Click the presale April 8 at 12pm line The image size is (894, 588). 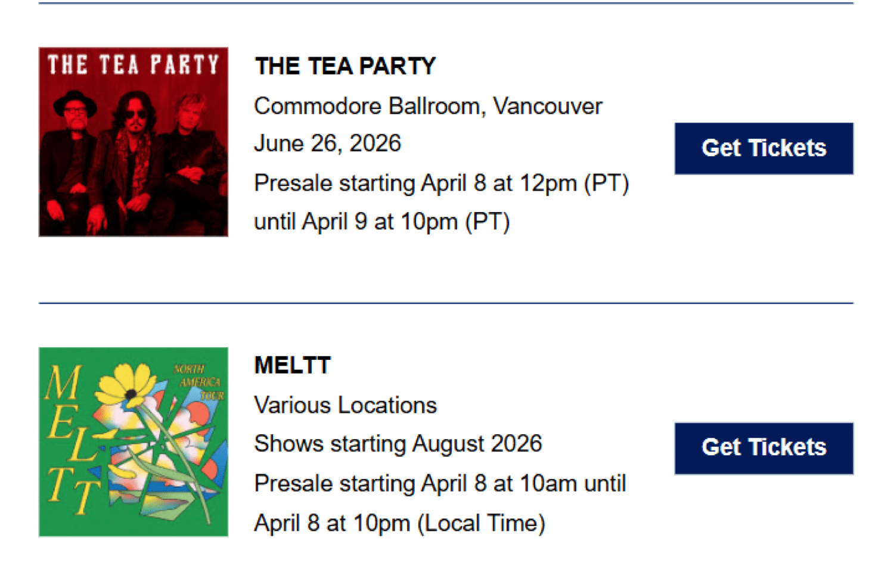441,183
